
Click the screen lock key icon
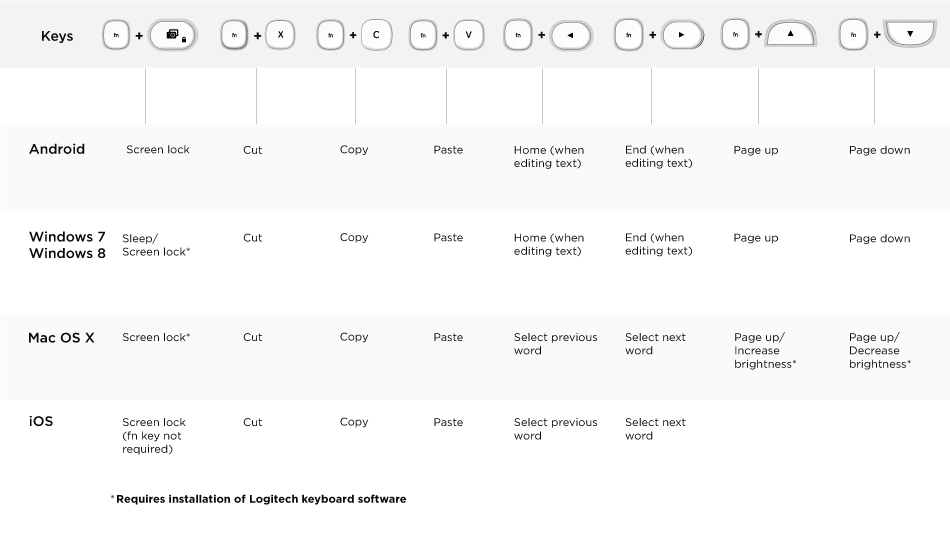[x=173, y=35]
